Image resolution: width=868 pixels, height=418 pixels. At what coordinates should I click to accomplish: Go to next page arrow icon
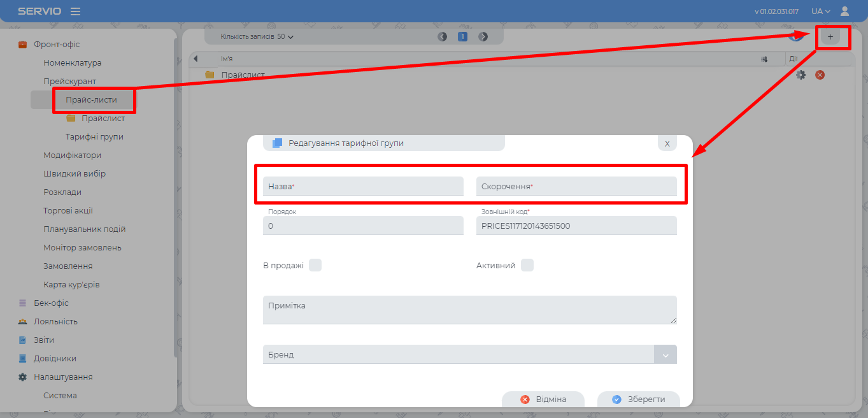coord(483,37)
